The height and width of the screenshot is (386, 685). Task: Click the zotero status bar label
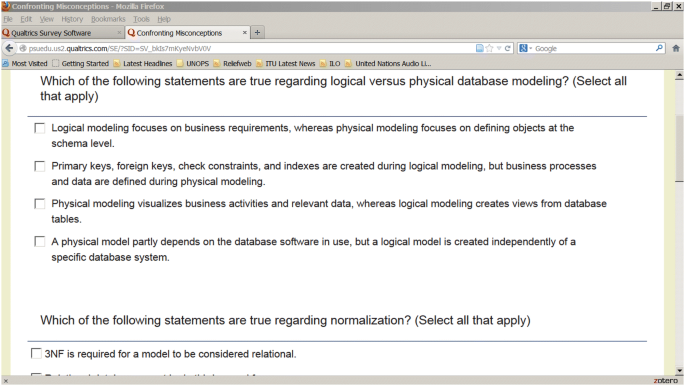pyautogui.click(x=666, y=381)
